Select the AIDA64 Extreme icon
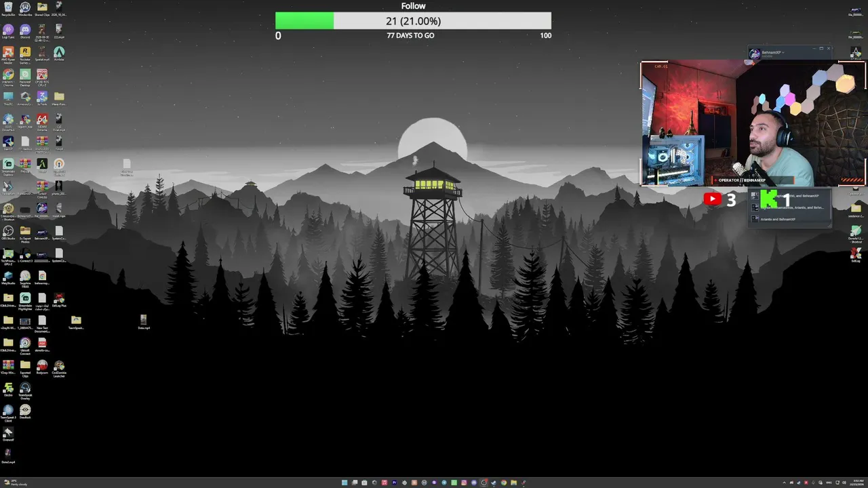Screen dimensions: 868x488 pyautogui.click(x=42, y=122)
